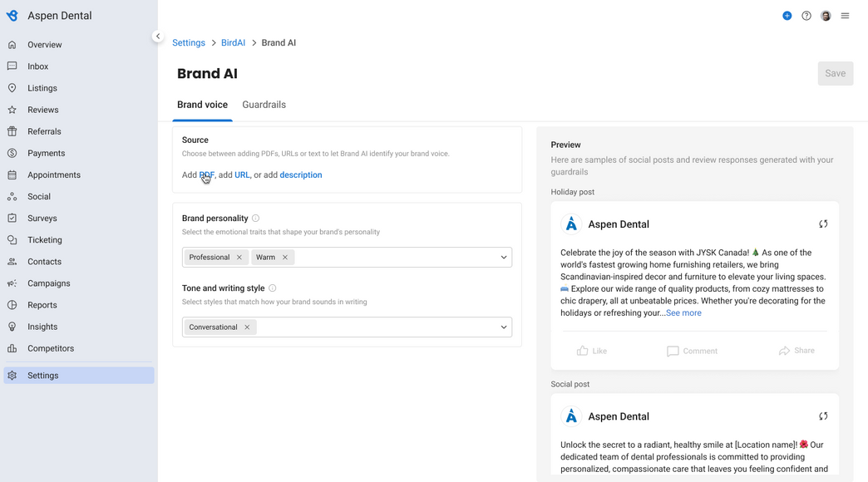
Task: Open the user profile avatar
Action: pyautogui.click(x=826, y=16)
